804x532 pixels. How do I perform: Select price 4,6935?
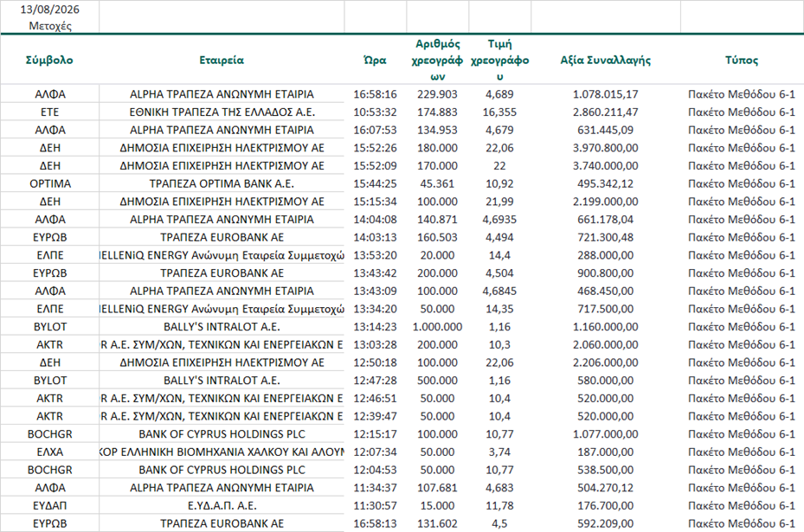coord(500,220)
